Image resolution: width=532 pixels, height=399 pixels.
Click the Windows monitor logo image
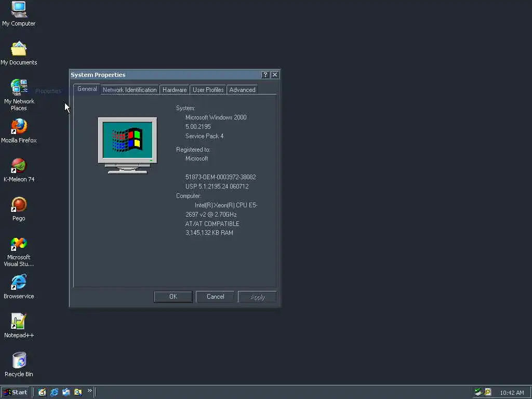coord(128,145)
